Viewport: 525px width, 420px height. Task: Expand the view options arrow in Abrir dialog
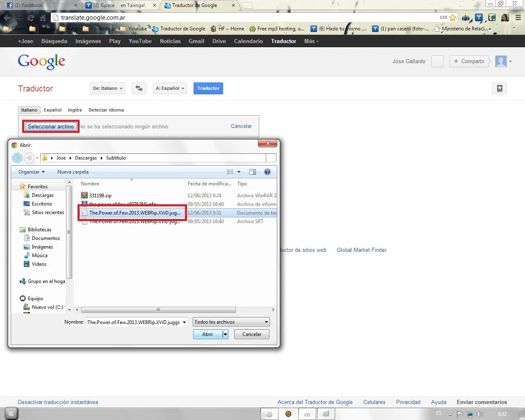click(x=239, y=172)
